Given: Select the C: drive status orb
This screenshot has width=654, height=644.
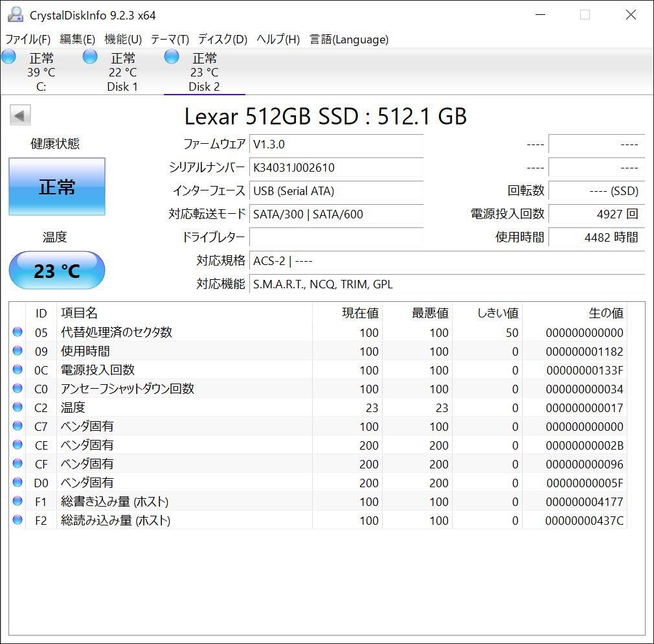Looking at the screenshot, I should [x=9, y=57].
